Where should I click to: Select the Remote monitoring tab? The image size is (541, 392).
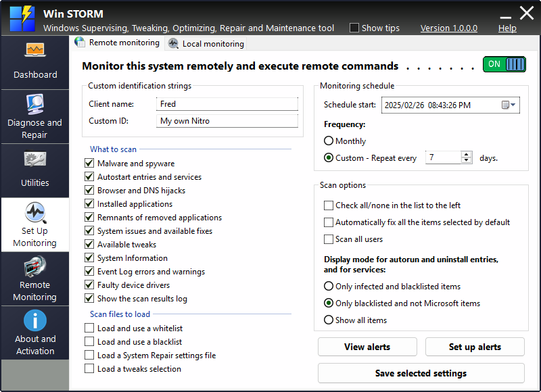click(123, 42)
